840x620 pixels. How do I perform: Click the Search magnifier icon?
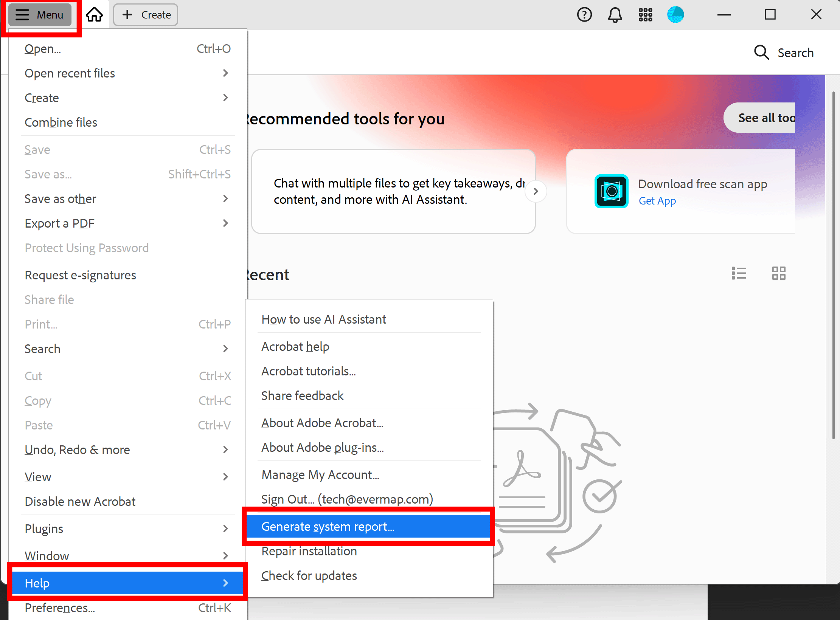click(x=761, y=53)
